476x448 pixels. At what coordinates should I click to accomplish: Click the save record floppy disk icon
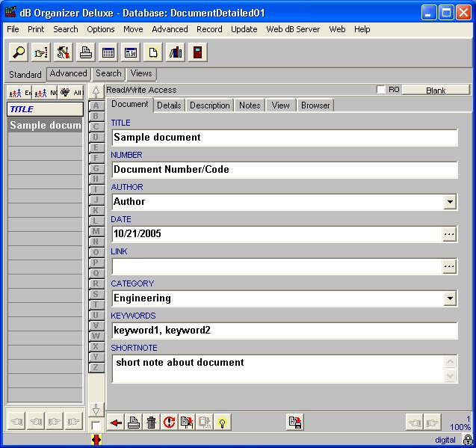tap(295, 422)
